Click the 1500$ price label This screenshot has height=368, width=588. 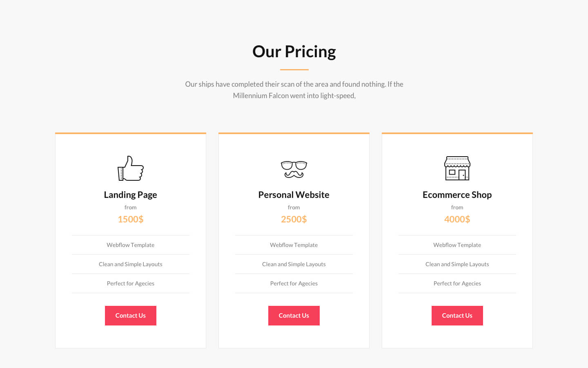pos(131,219)
